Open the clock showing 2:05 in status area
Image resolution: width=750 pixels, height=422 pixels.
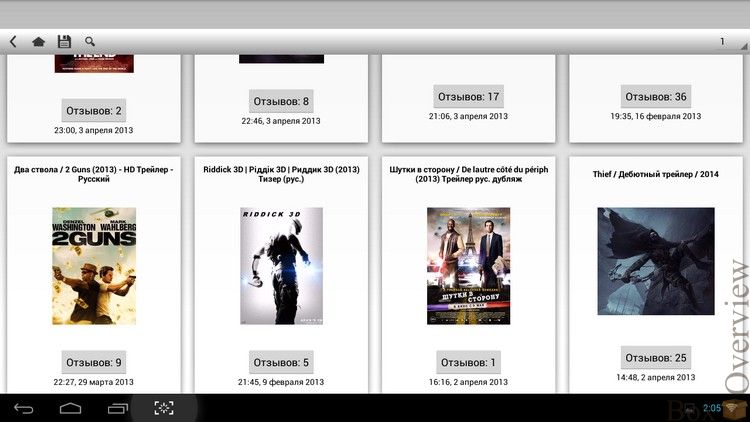[712, 408]
